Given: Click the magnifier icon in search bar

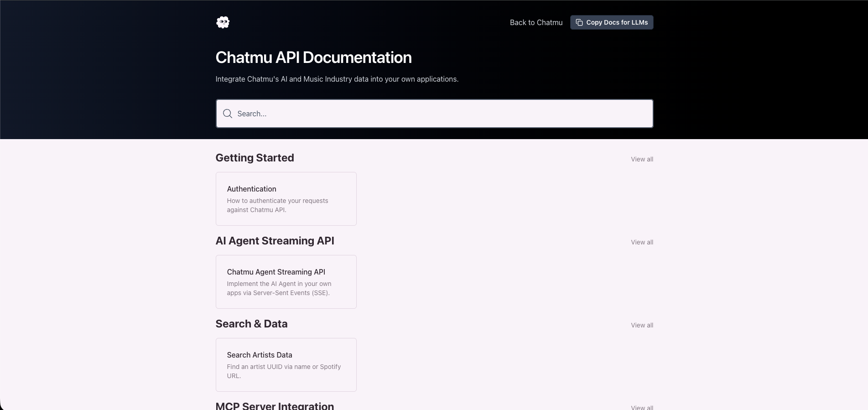Looking at the screenshot, I should pyautogui.click(x=228, y=114).
